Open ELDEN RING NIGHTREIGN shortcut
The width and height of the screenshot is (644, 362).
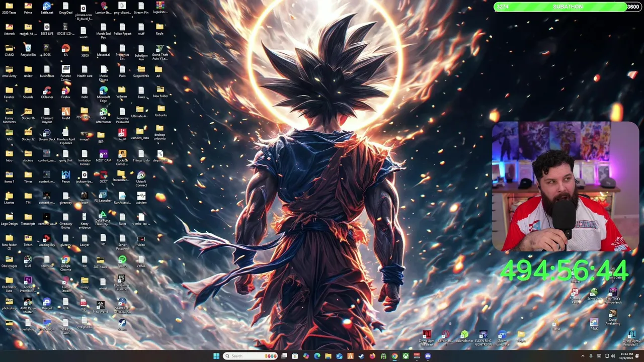pos(483,339)
